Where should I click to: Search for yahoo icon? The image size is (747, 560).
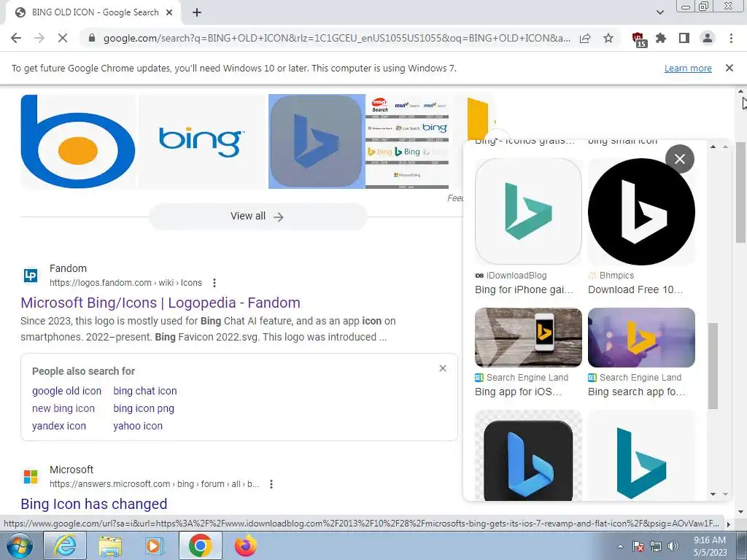(138, 426)
